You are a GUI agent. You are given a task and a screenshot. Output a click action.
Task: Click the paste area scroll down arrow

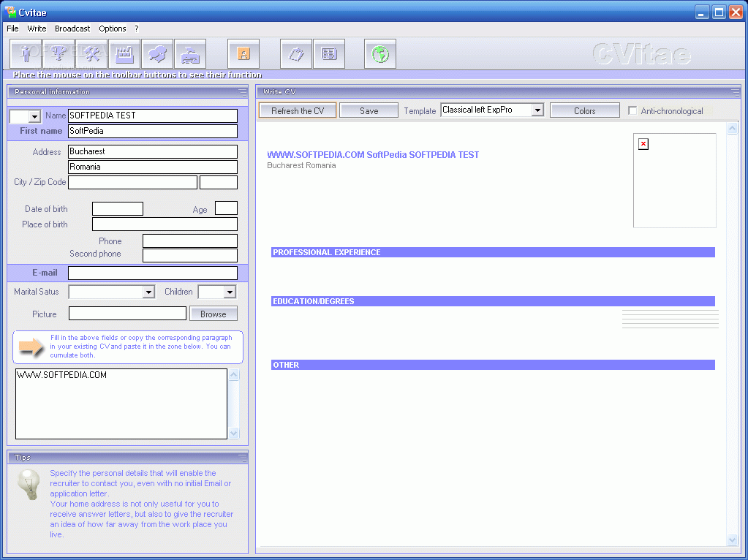pyautogui.click(x=234, y=433)
